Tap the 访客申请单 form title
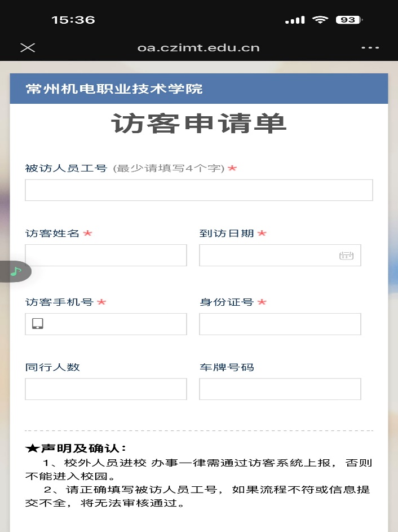Image resolution: width=398 pixels, height=532 pixels. point(198,124)
